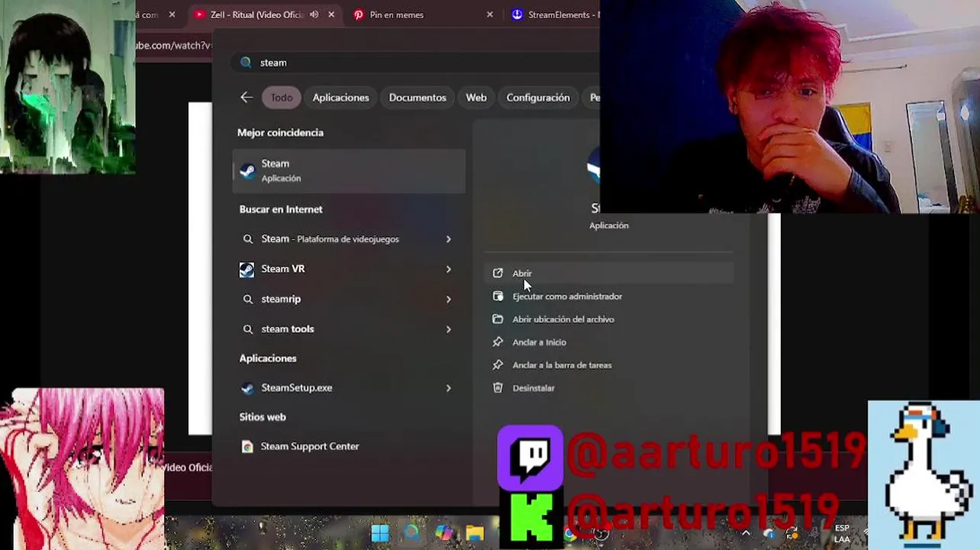The width and height of the screenshot is (980, 550).
Task: Click 'Abrir' to launch Steam
Action: (x=609, y=273)
